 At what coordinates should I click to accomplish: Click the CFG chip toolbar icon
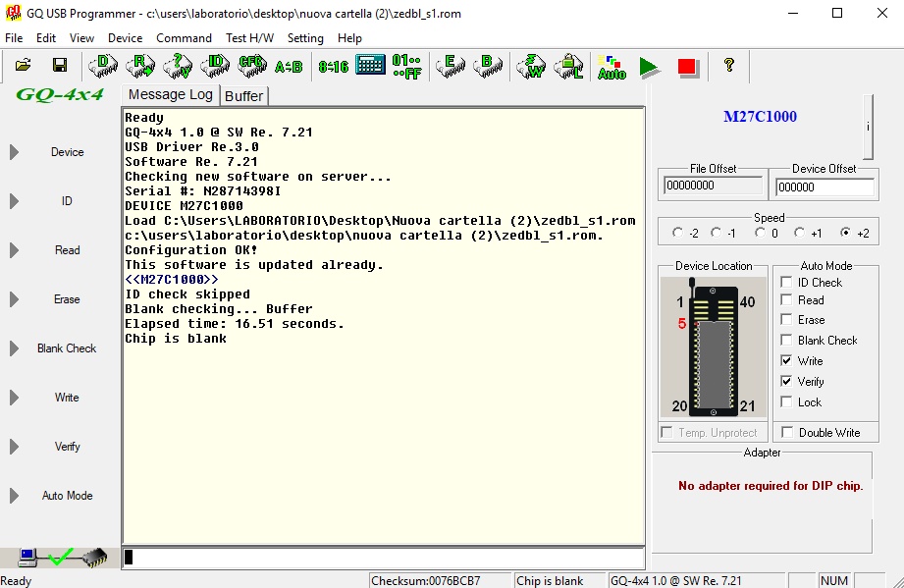pos(252,66)
